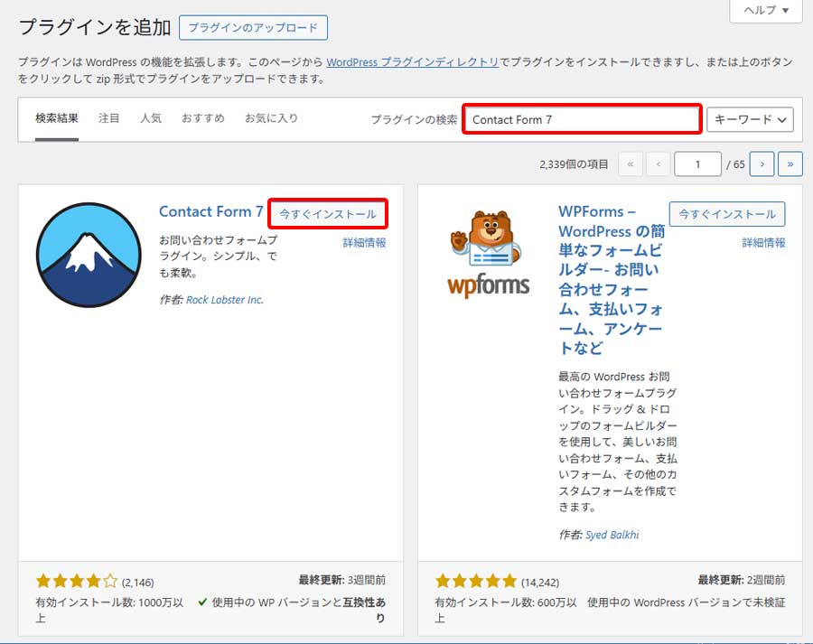Click the page number input field
Viewport: 813px width, 644px height.
(698, 163)
